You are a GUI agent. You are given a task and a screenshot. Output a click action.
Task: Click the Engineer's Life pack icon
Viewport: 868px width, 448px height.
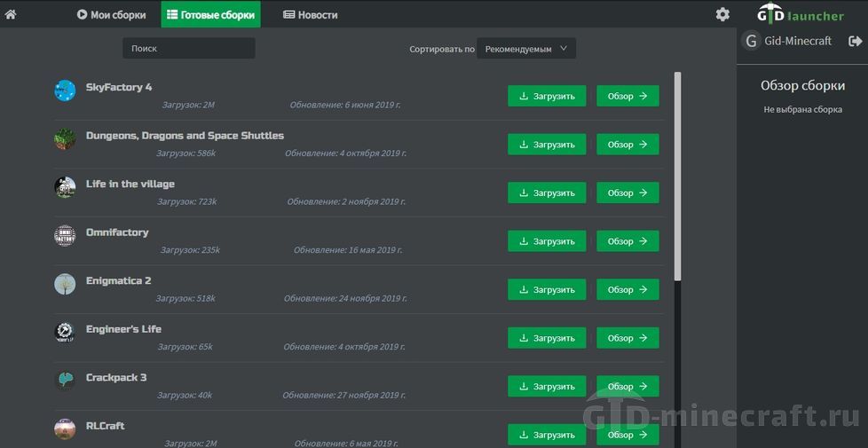coord(65,333)
